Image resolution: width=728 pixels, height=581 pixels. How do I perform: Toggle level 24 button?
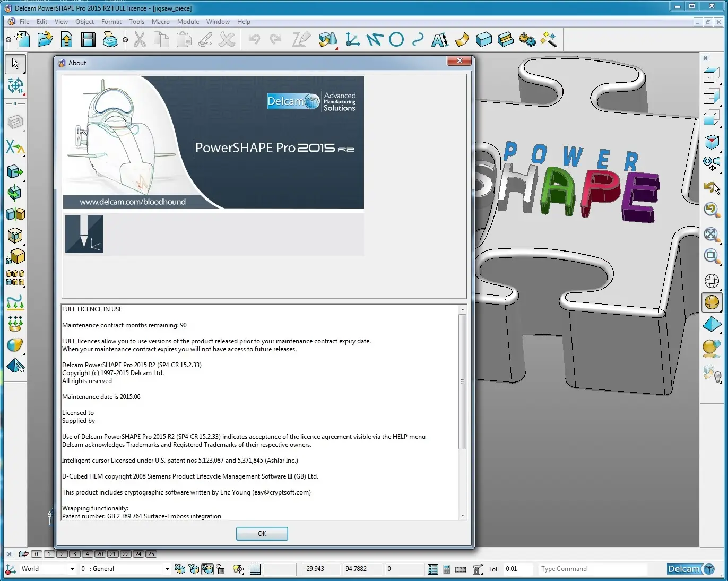pos(138,554)
